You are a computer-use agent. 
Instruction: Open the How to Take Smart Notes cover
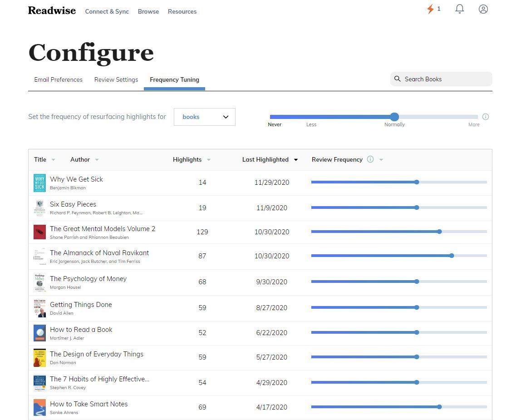point(39,407)
